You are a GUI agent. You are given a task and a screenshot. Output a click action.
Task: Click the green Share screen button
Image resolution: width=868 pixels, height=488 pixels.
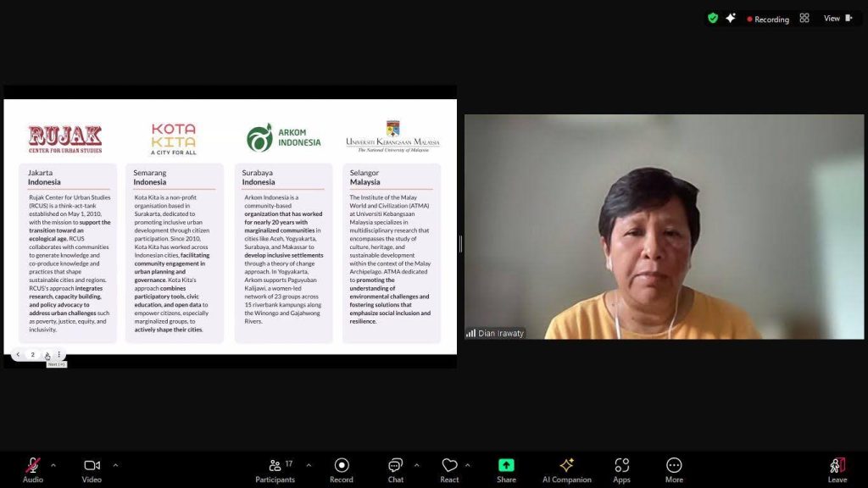coord(506,470)
